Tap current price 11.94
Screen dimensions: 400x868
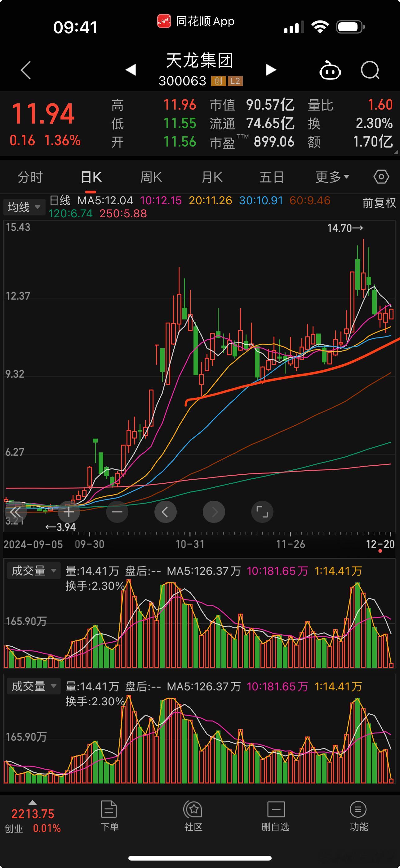[x=43, y=114]
